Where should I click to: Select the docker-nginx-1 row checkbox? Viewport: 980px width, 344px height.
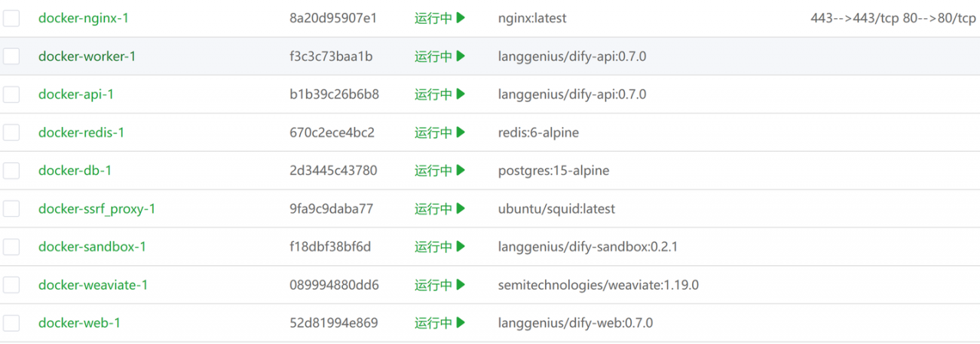coord(11,18)
